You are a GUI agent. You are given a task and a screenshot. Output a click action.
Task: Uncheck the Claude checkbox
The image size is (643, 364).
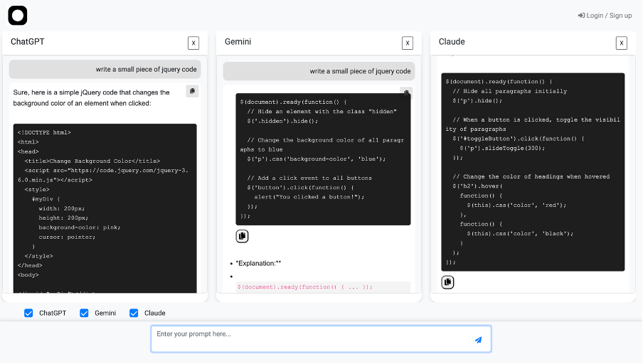pos(134,314)
